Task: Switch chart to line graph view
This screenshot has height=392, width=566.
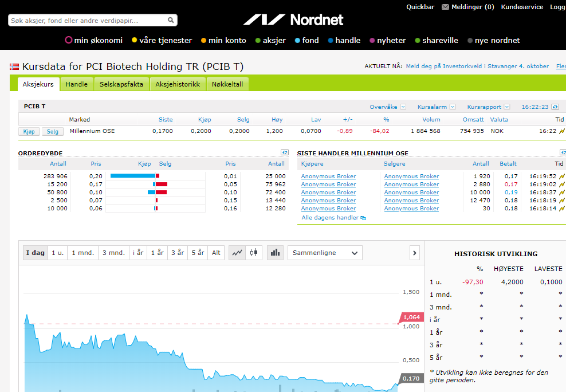Action: coord(237,253)
